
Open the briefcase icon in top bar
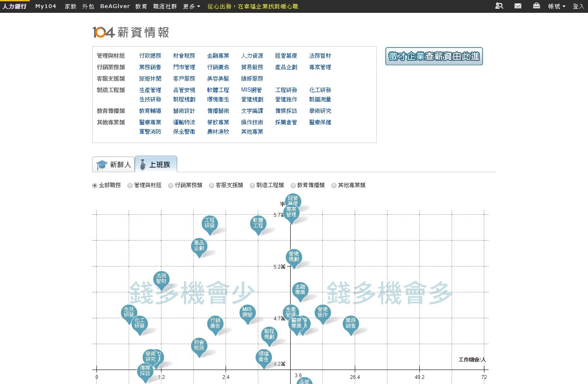click(x=537, y=6)
